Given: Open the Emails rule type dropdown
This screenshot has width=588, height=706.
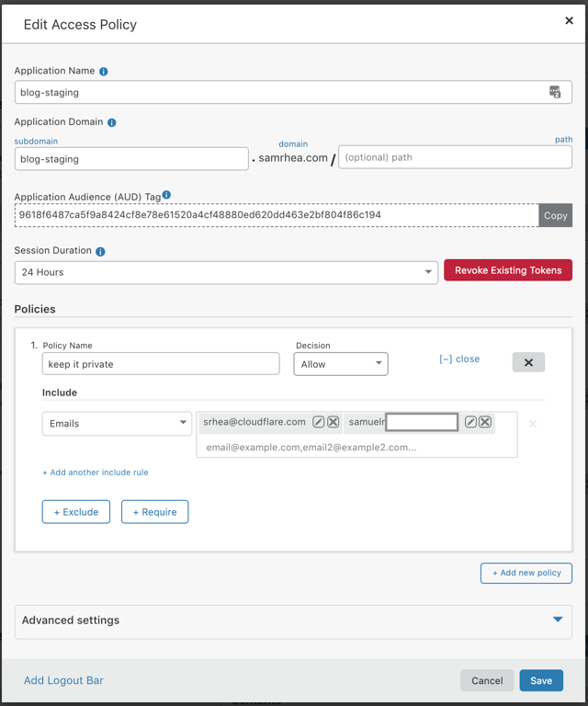Looking at the screenshot, I should (x=117, y=424).
